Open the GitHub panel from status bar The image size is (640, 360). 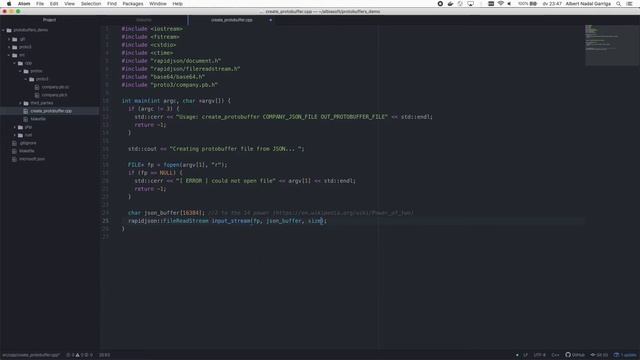tap(575, 355)
